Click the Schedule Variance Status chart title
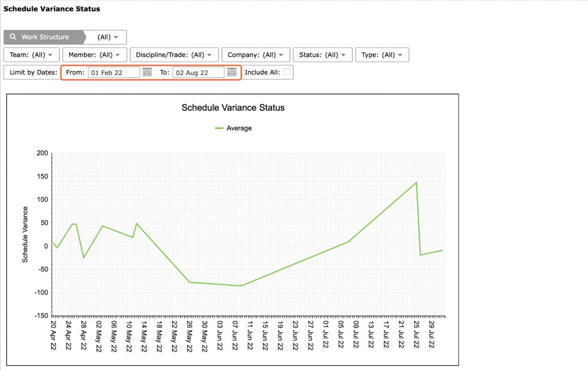 233,108
